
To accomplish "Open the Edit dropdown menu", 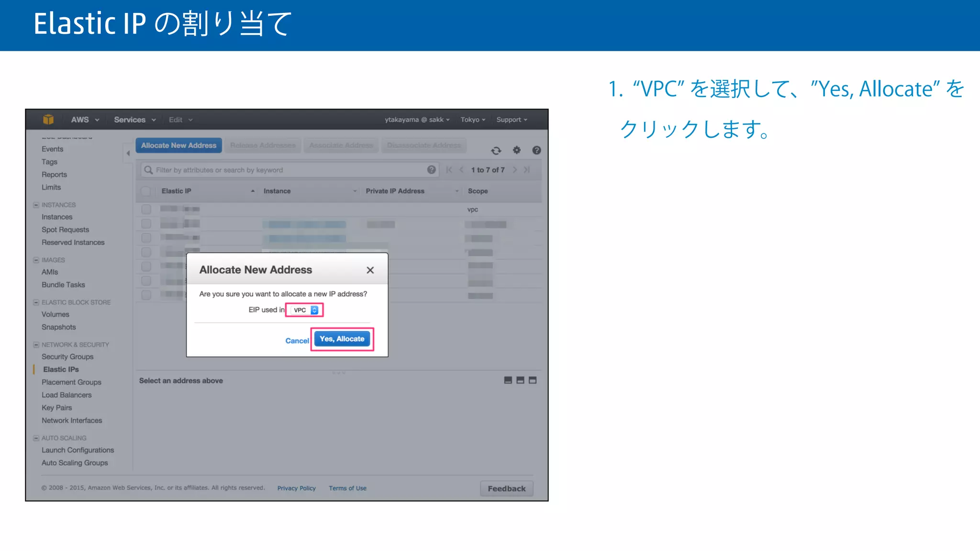I will [180, 120].
